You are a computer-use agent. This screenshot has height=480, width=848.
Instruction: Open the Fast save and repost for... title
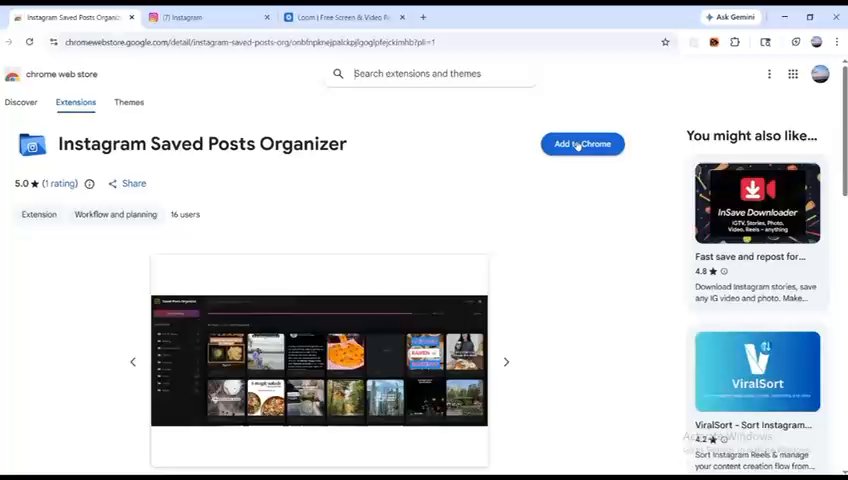(x=750, y=257)
